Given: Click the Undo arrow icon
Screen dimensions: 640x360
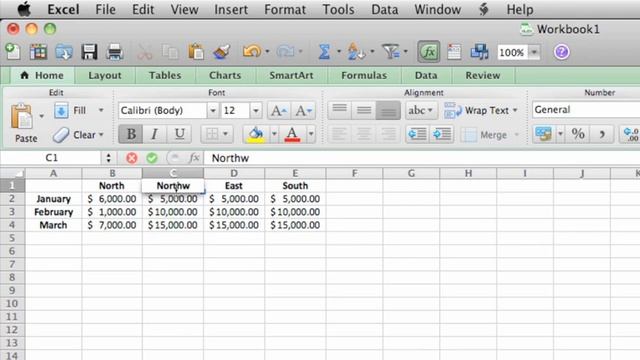Looking at the screenshot, I should (252, 52).
